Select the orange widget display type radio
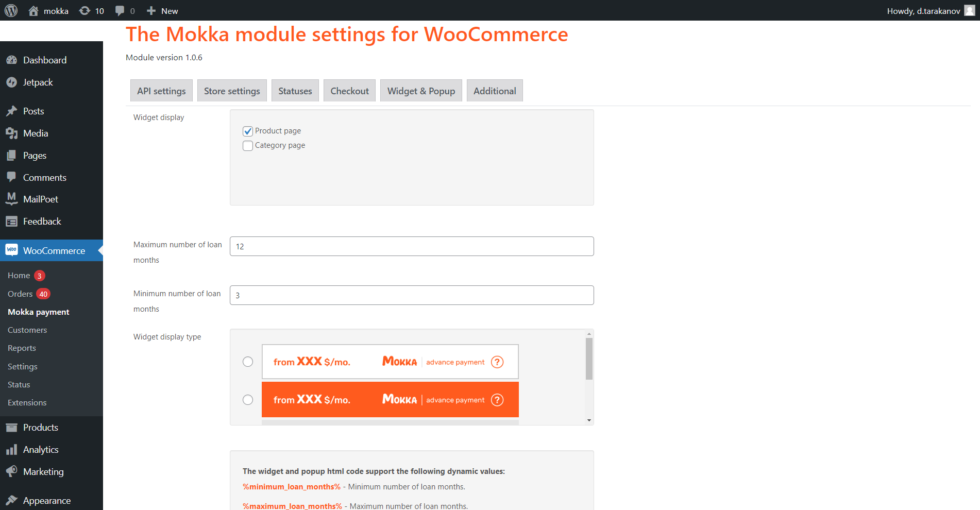The height and width of the screenshot is (510, 980). coord(248,400)
